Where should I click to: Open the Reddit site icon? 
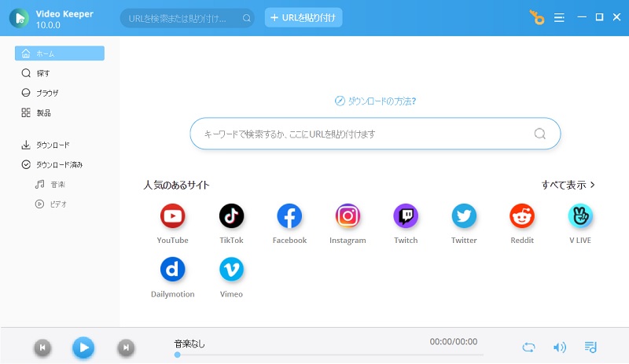(522, 215)
